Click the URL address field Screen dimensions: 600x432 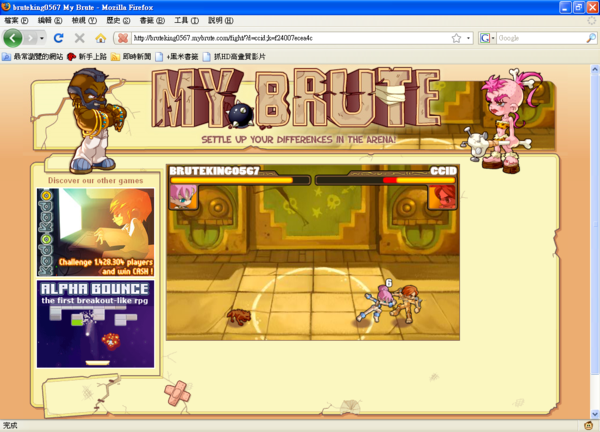point(291,38)
